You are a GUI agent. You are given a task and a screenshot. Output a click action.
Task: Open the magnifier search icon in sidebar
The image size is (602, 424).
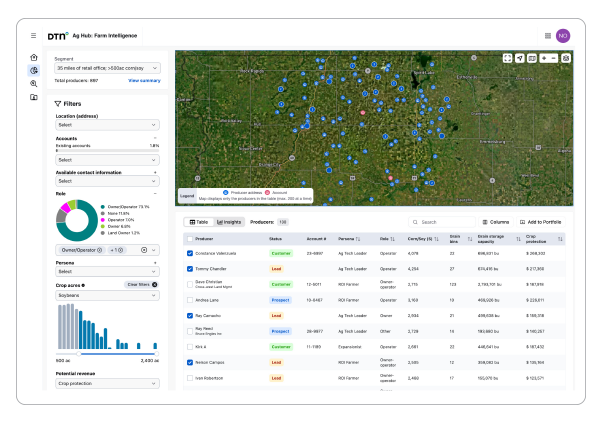tap(34, 84)
